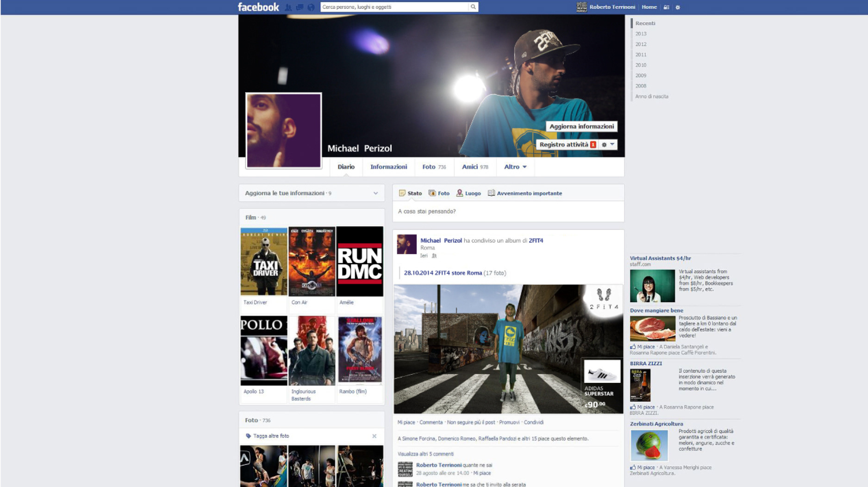The width and height of the screenshot is (868, 487).
Task: Click Visualizza altri 5 commenti
Action: click(425, 454)
